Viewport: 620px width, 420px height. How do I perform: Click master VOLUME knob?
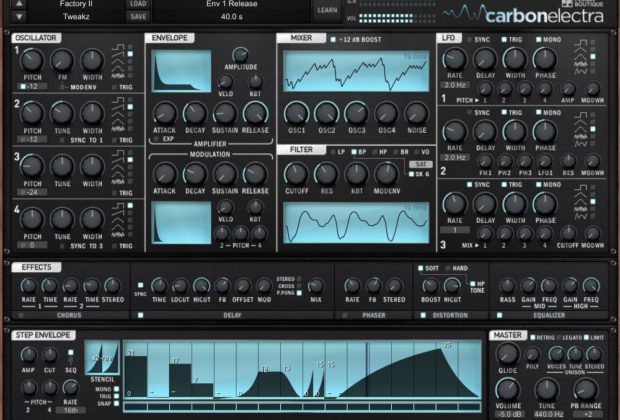point(507,390)
